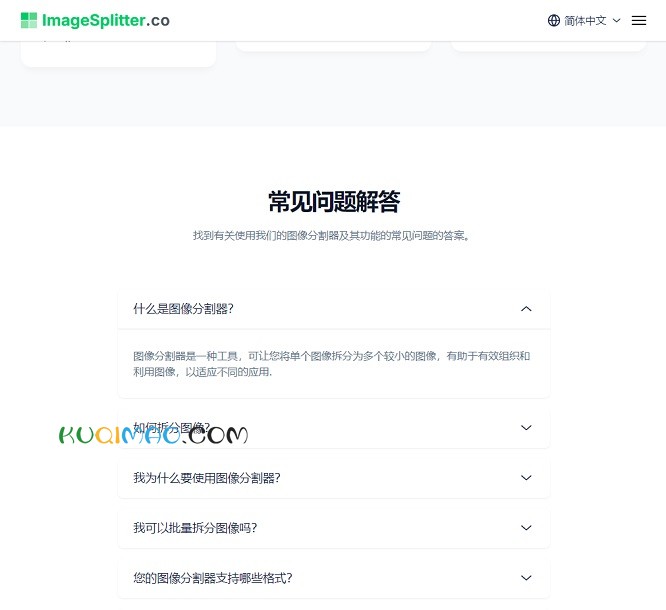Expand 我为什么要使用图像分割器? question
The image size is (666, 610).
[334, 478]
